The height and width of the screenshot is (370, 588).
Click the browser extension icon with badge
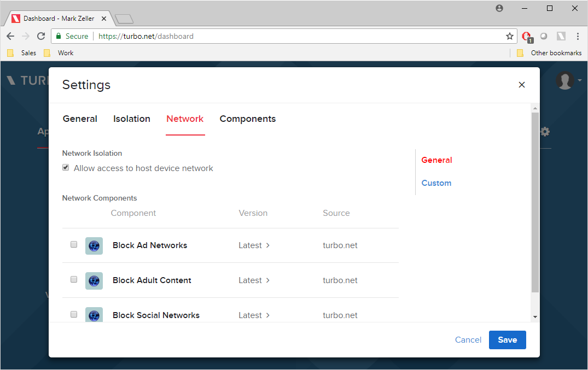point(526,36)
